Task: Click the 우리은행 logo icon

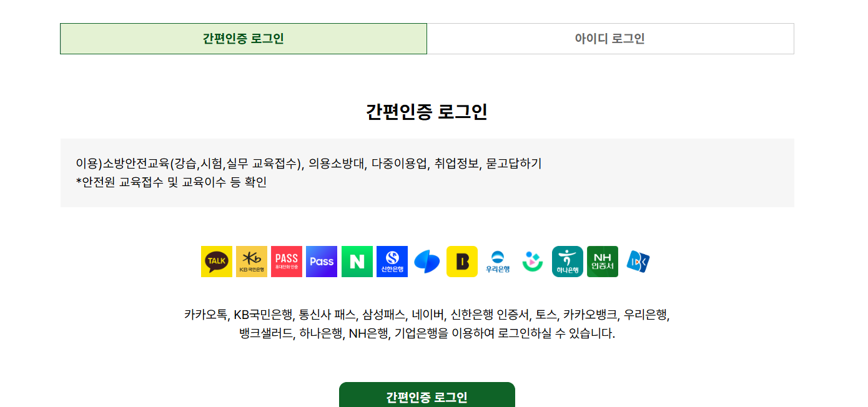Action: tap(498, 262)
